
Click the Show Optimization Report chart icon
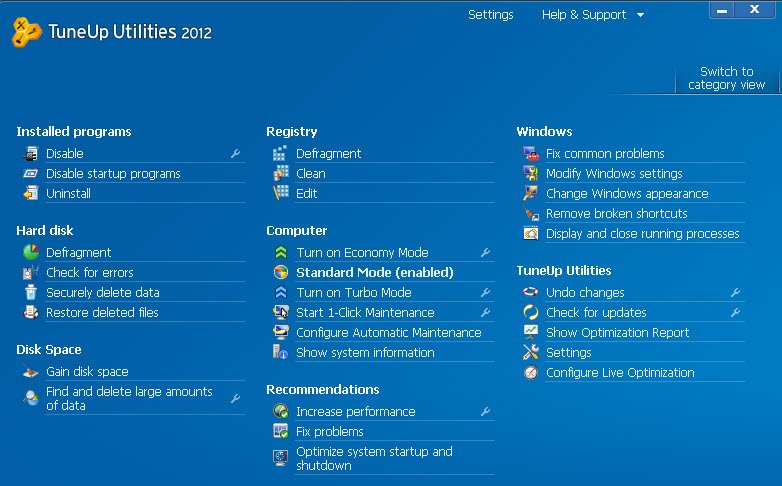531,331
